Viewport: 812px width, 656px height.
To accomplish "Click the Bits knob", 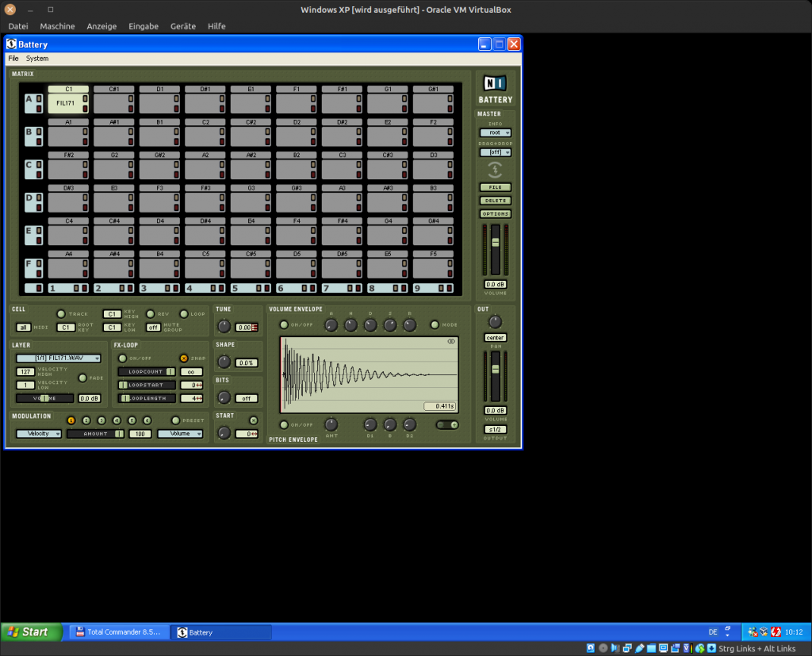I will click(x=224, y=397).
